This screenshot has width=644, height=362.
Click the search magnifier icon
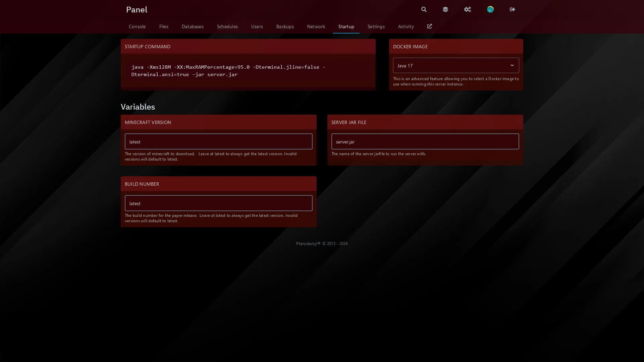coord(424,9)
